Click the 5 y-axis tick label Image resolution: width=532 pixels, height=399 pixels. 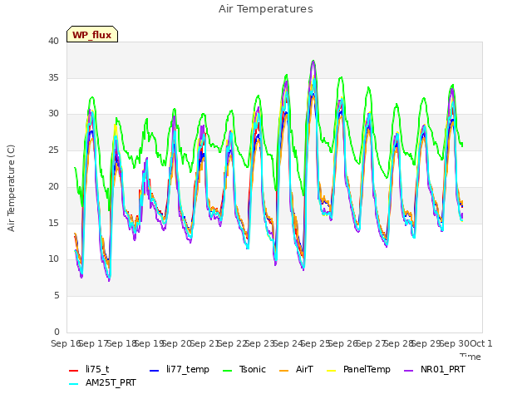tap(57, 296)
